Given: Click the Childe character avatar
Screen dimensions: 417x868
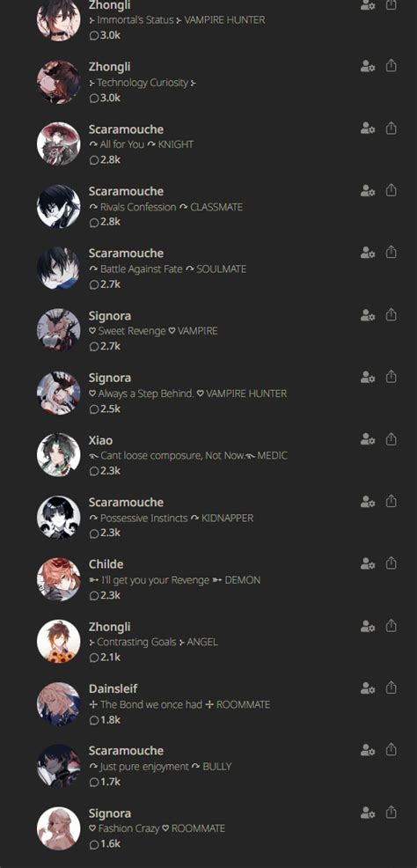Looking at the screenshot, I should (x=59, y=579).
